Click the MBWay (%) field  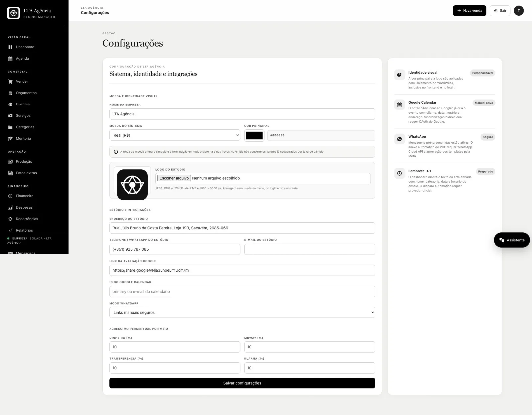310,347
